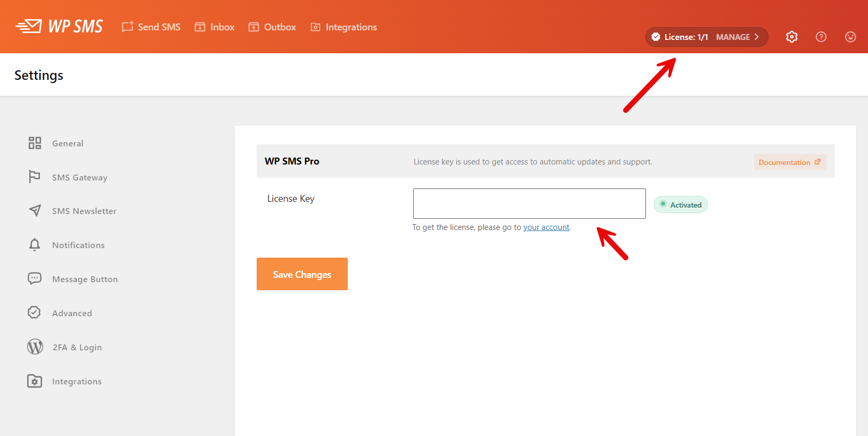Click the license verified checkmark icon
Image resolution: width=868 pixels, height=436 pixels.
click(x=656, y=37)
